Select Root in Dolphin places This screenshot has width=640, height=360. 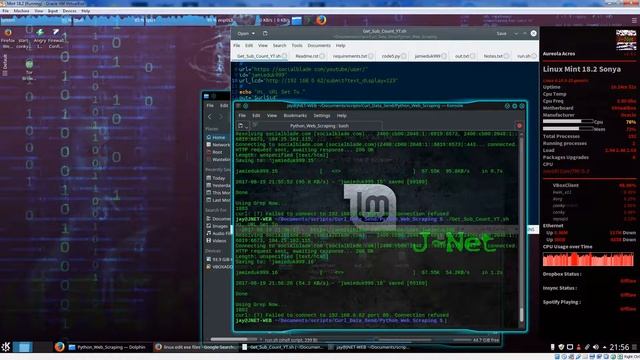pyautogui.click(x=215, y=152)
